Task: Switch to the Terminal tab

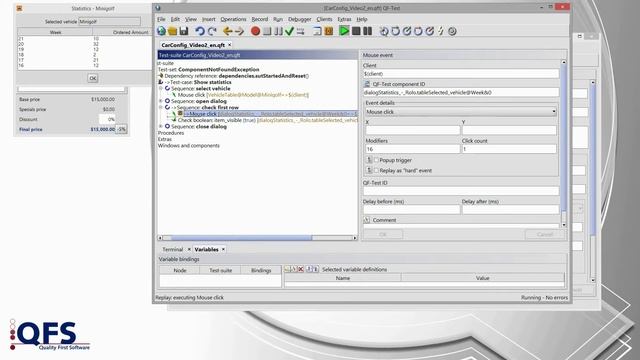Action: pyautogui.click(x=173, y=249)
